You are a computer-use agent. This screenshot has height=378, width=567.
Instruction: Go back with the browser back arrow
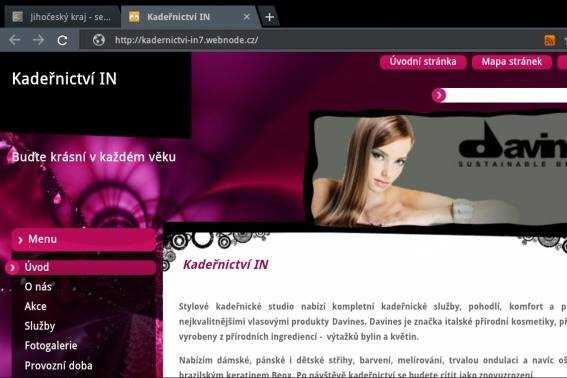[x=14, y=40]
